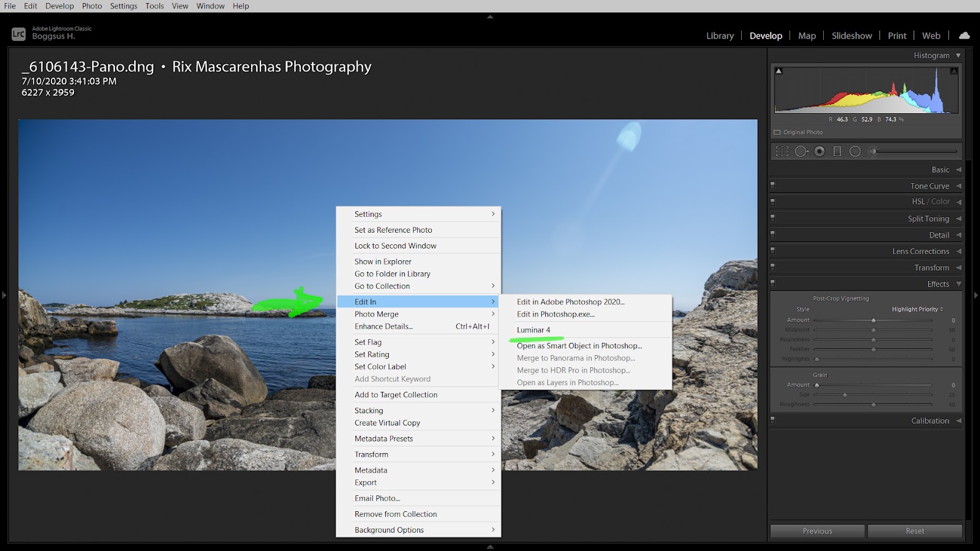Switch to the Slideshow module

click(x=851, y=36)
